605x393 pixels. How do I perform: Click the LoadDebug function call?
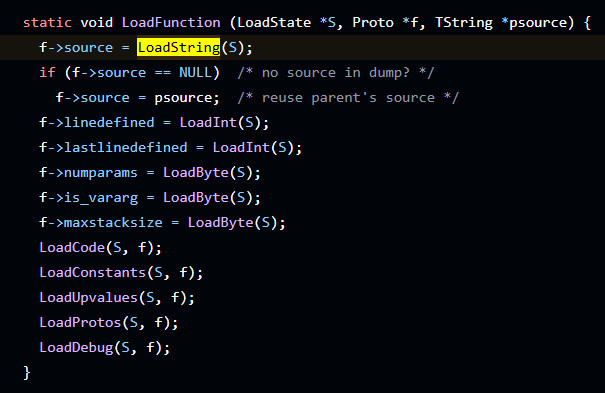76,347
